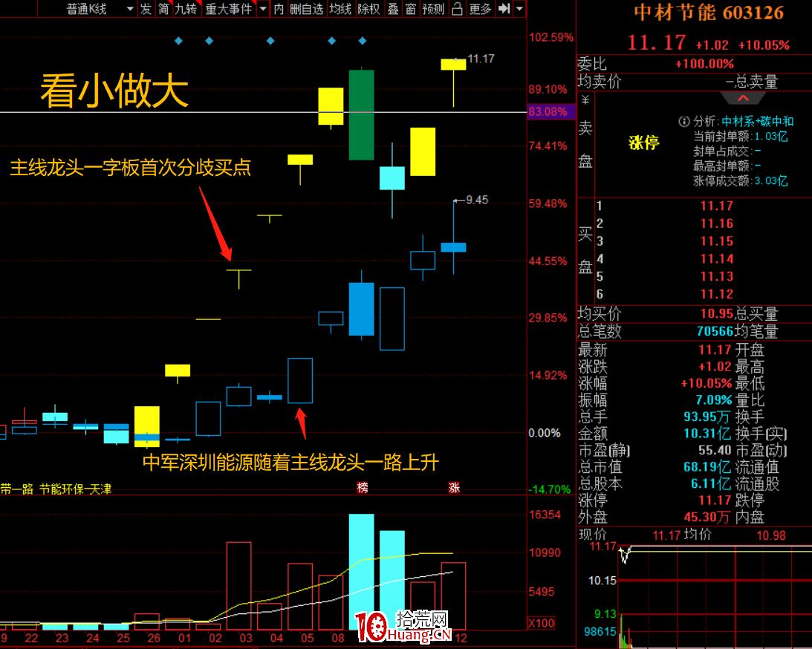This screenshot has height=649, width=812.
Task: Click the first blue diamond event marker
Action: tap(178, 41)
